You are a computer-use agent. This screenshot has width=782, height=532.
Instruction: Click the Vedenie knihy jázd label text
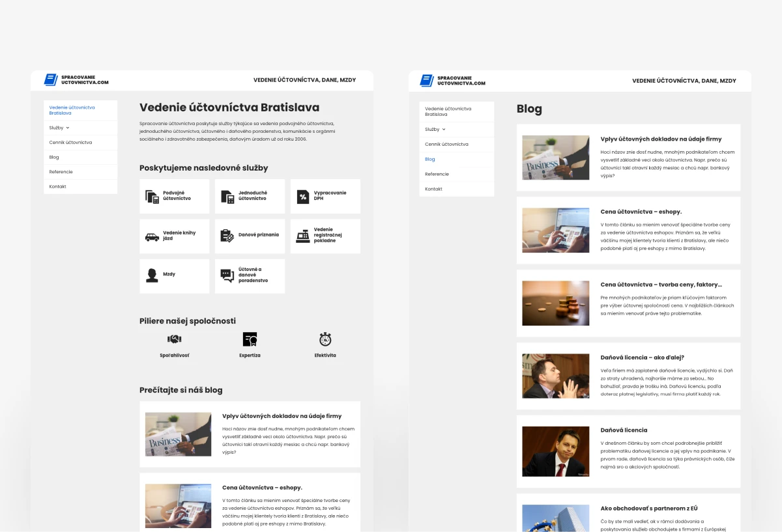pos(179,236)
